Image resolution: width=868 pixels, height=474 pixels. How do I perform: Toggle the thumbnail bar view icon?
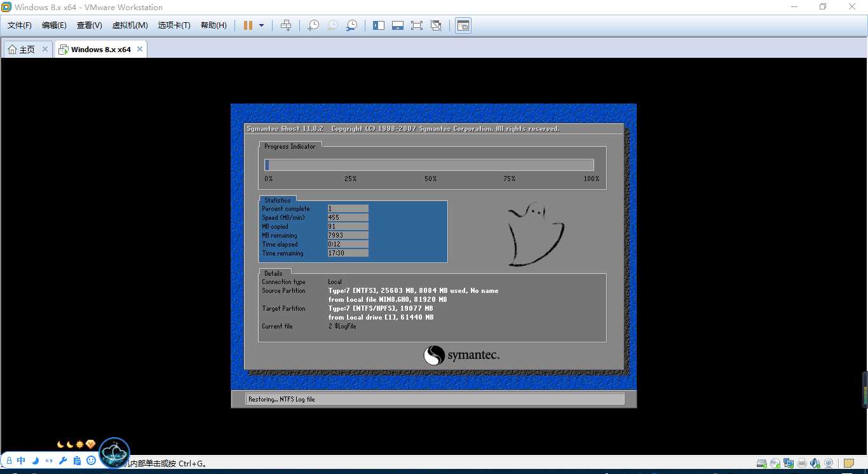click(398, 25)
